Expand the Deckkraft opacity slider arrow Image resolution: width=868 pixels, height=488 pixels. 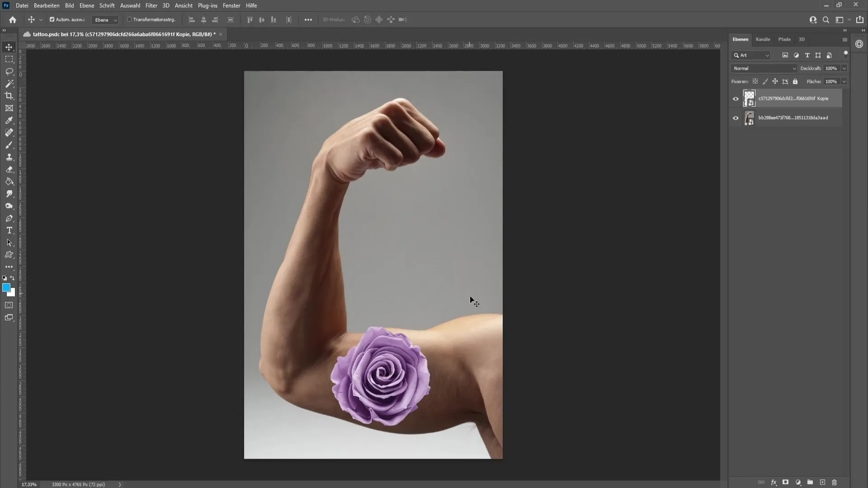[x=844, y=68]
